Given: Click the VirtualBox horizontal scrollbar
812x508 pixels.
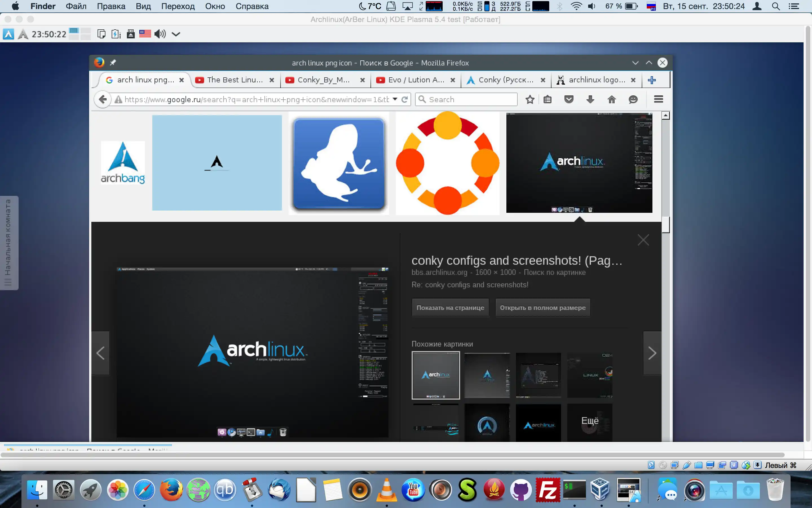Looking at the screenshot, I should (x=392, y=455).
